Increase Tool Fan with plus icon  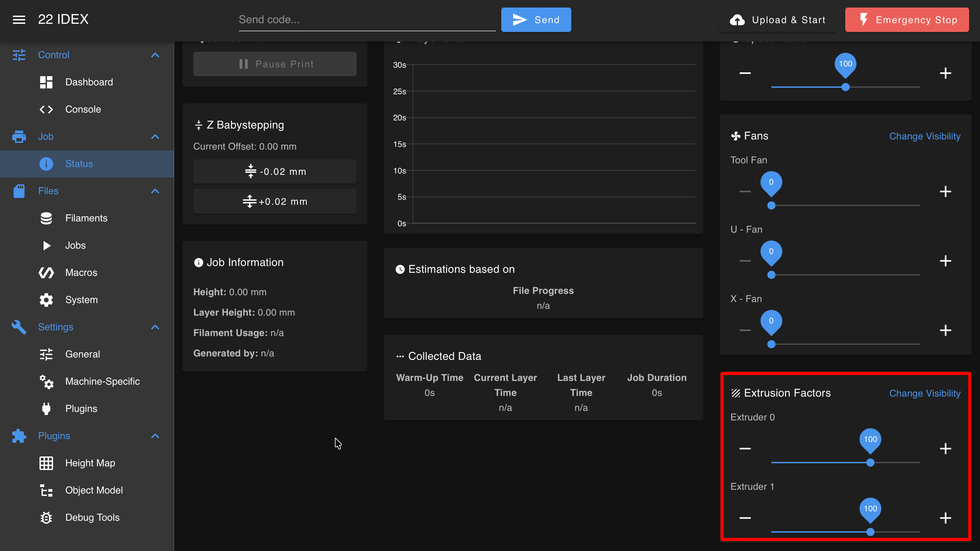point(945,191)
